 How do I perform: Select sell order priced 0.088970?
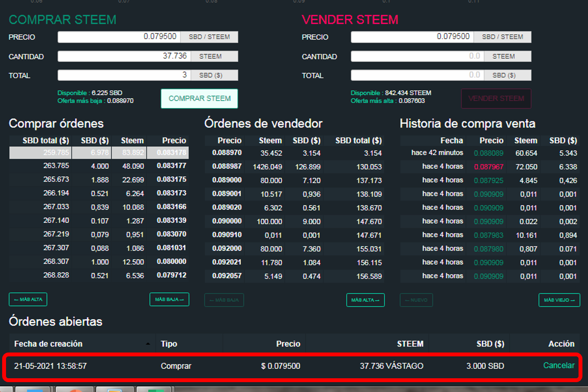pos(295,153)
